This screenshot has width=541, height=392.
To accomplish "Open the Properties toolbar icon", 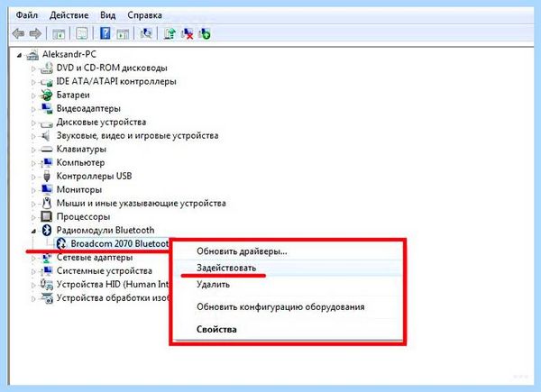I will 82,33.
